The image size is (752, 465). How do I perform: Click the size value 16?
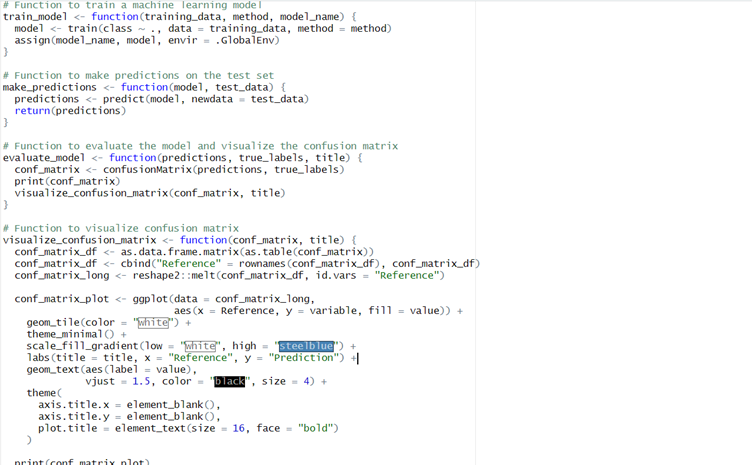238,429
